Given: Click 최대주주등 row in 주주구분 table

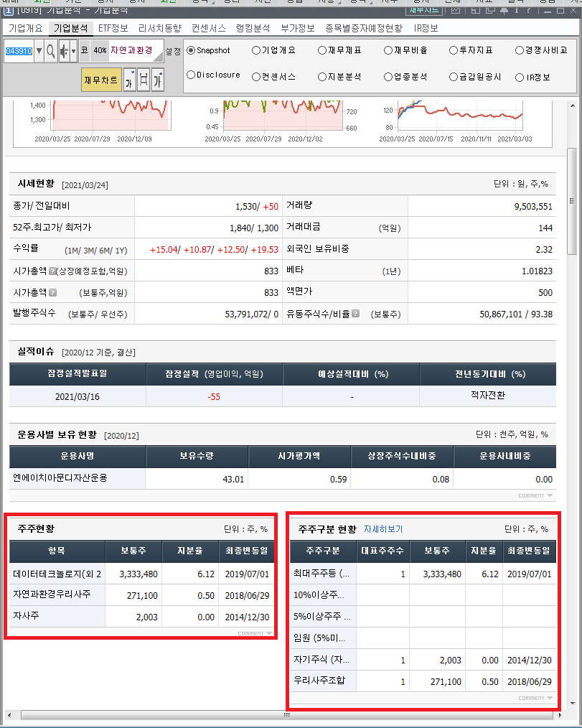Looking at the screenshot, I should (423, 574).
